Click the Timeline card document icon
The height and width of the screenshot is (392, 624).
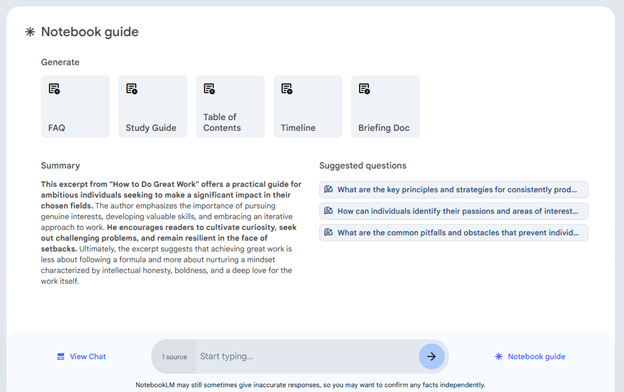287,89
